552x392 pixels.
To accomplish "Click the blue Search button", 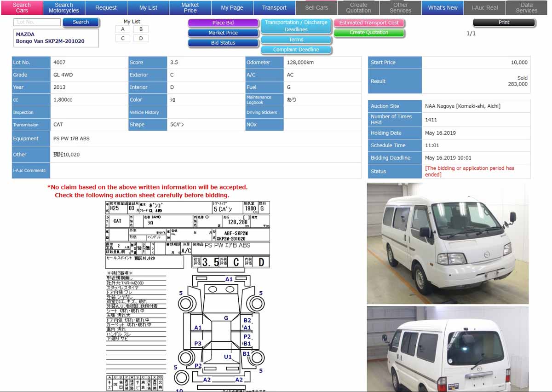I will [x=80, y=22].
